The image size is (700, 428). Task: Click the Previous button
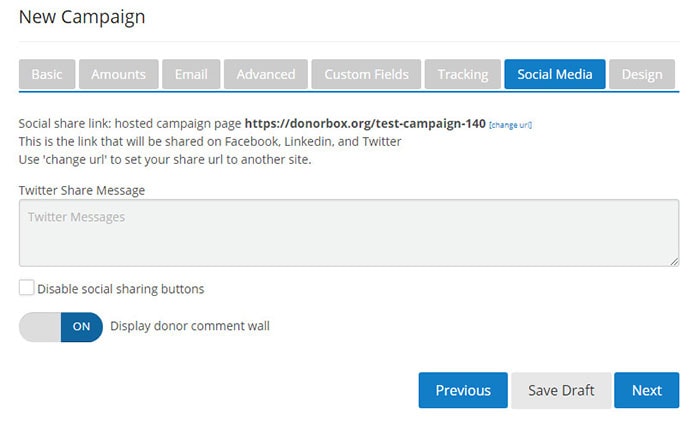coord(463,390)
